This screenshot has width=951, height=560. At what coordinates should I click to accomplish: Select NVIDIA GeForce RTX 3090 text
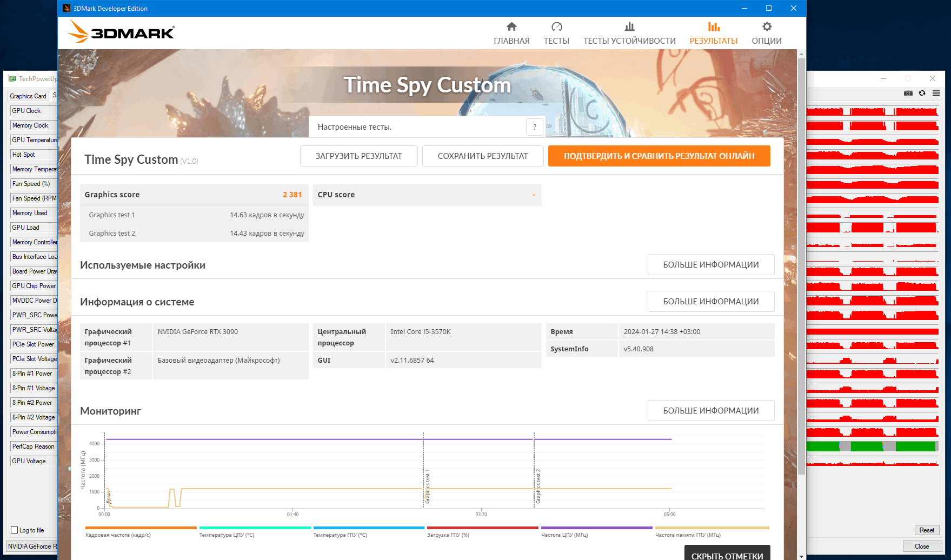click(x=198, y=332)
